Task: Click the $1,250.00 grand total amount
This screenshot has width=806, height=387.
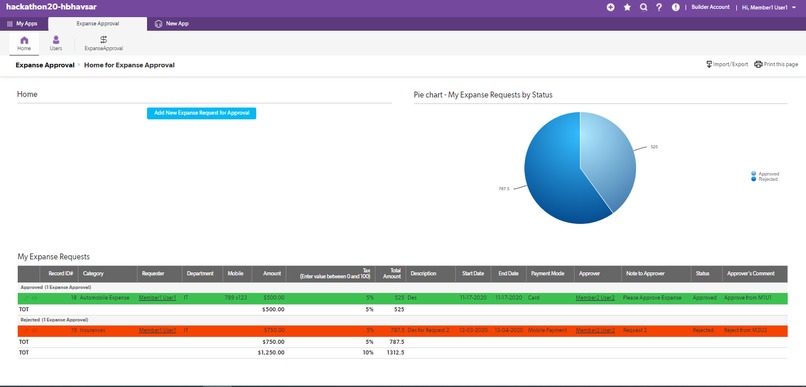Action: pyautogui.click(x=271, y=353)
